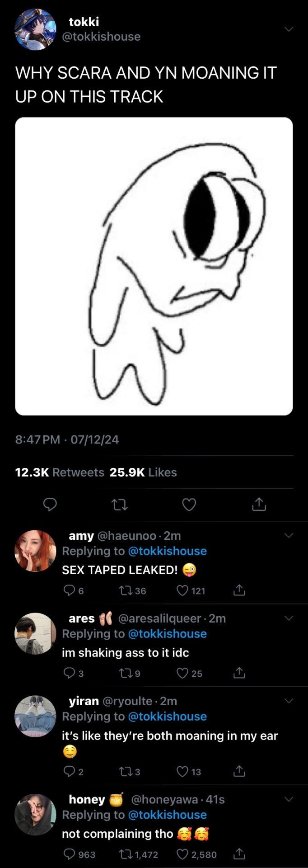Open @tokkishouse link in amy's reply
The height and width of the screenshot is (868, 308).
(167, 551)
